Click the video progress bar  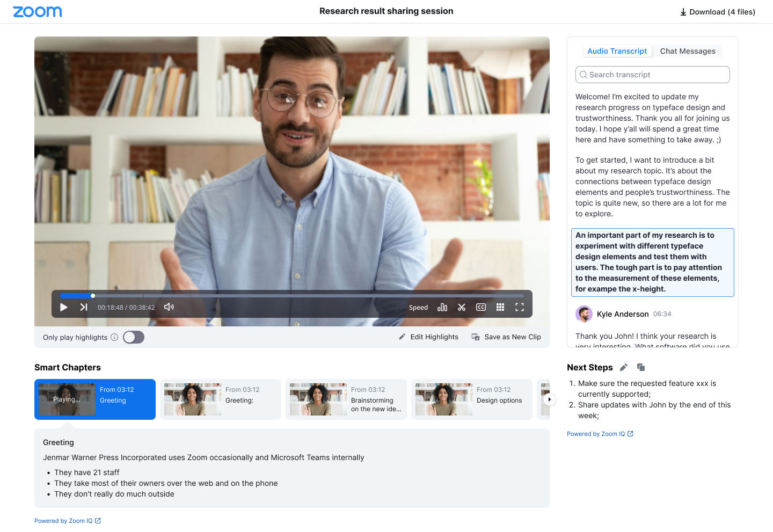[291, 296]
